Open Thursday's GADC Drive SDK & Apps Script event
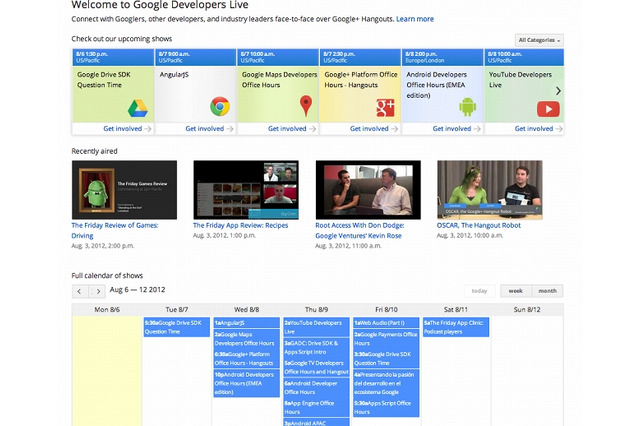The image size is (640, 426). (x=316, y=347)
